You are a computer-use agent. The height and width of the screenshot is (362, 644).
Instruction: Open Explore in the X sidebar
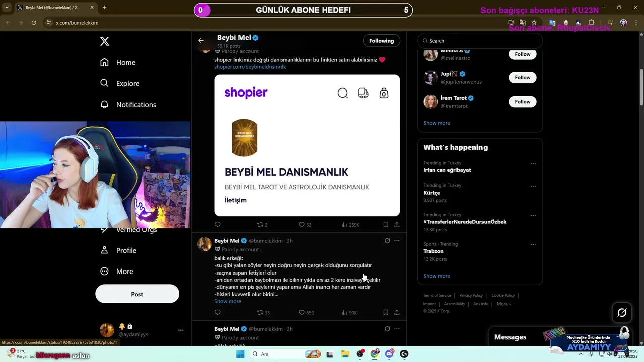coord(120,83)
